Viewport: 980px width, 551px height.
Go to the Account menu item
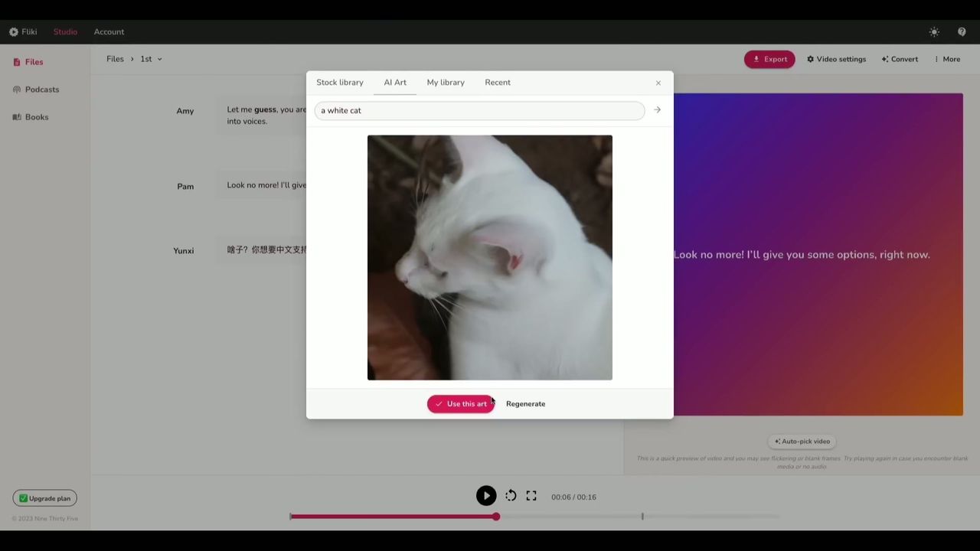(x=109, y=31)
